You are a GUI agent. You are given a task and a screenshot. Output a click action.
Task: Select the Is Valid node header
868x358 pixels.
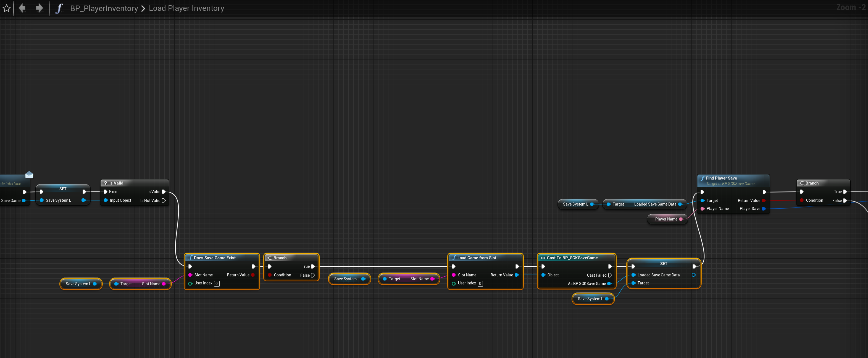coord(135,183)
